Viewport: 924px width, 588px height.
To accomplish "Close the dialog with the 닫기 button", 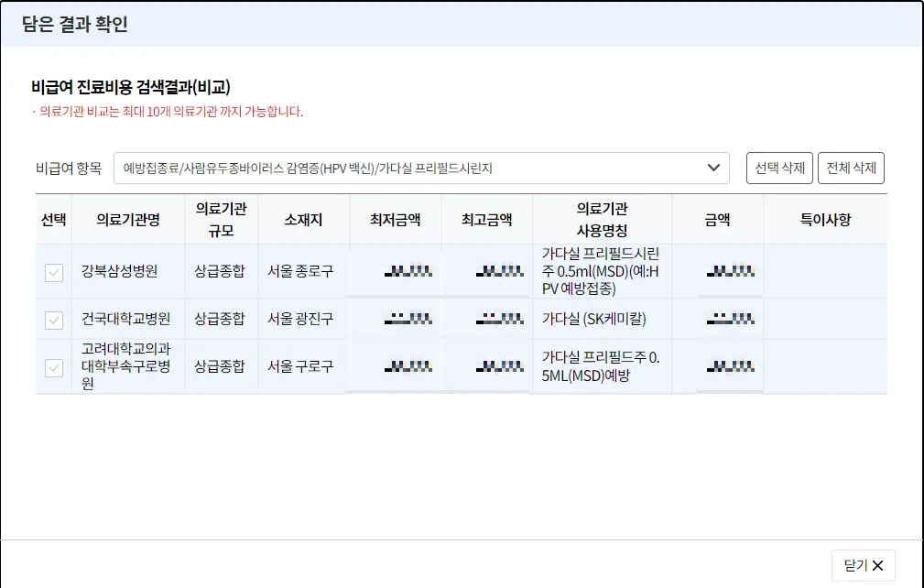I will pos(864,565).
